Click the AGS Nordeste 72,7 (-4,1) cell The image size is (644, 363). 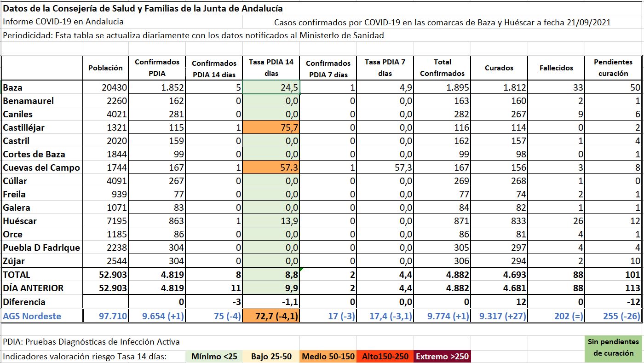(271, 316)
